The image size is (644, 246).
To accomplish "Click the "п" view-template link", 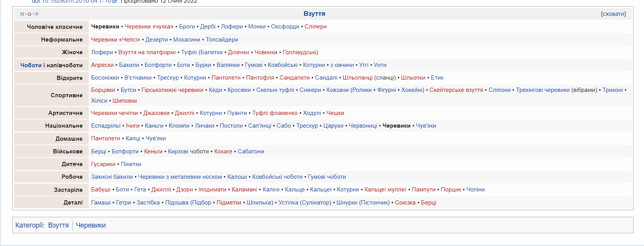I will (x=22, y=14).
